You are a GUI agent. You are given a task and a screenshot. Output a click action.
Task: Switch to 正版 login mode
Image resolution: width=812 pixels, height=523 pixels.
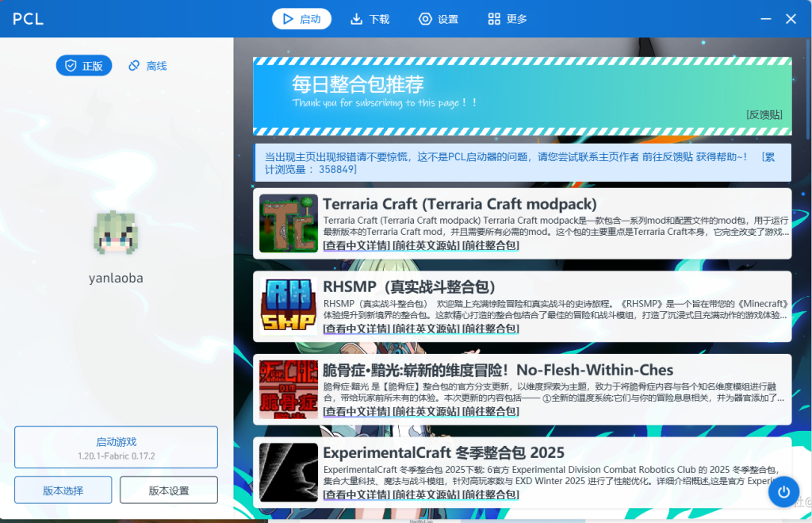click(84, 66)
